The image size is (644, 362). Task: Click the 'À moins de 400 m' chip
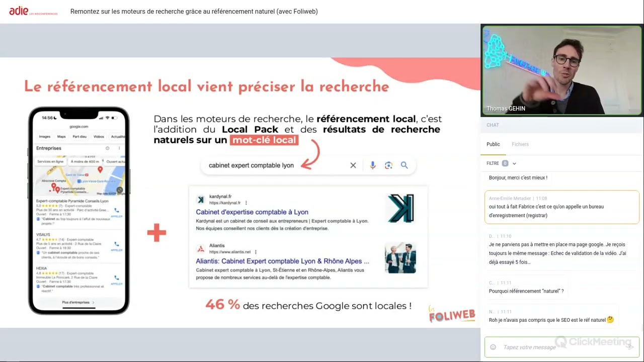(85, 161)
